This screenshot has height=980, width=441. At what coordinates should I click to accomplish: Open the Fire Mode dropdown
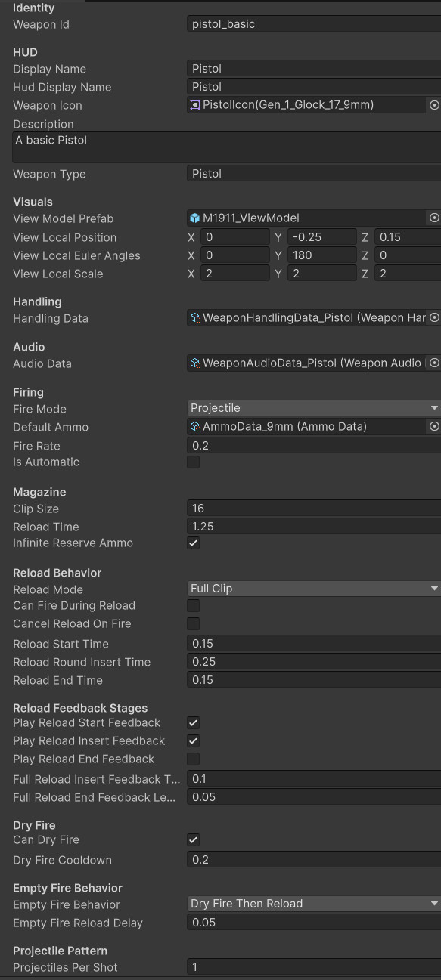click(x=314, y=408)
